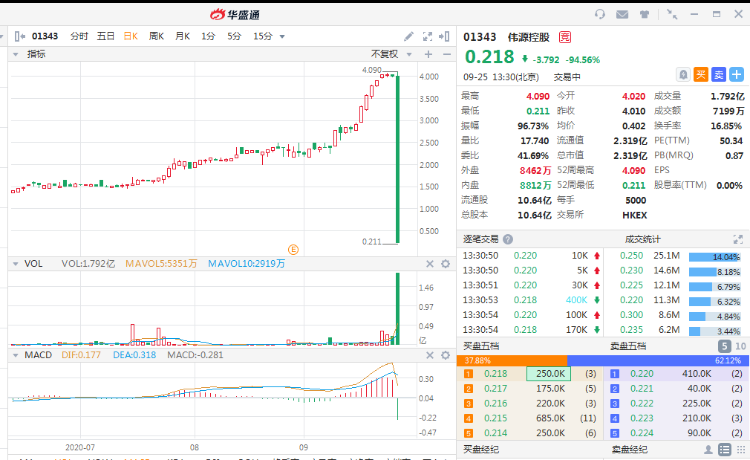Select ask level 1 price 0.220

(x=642, y=373)
